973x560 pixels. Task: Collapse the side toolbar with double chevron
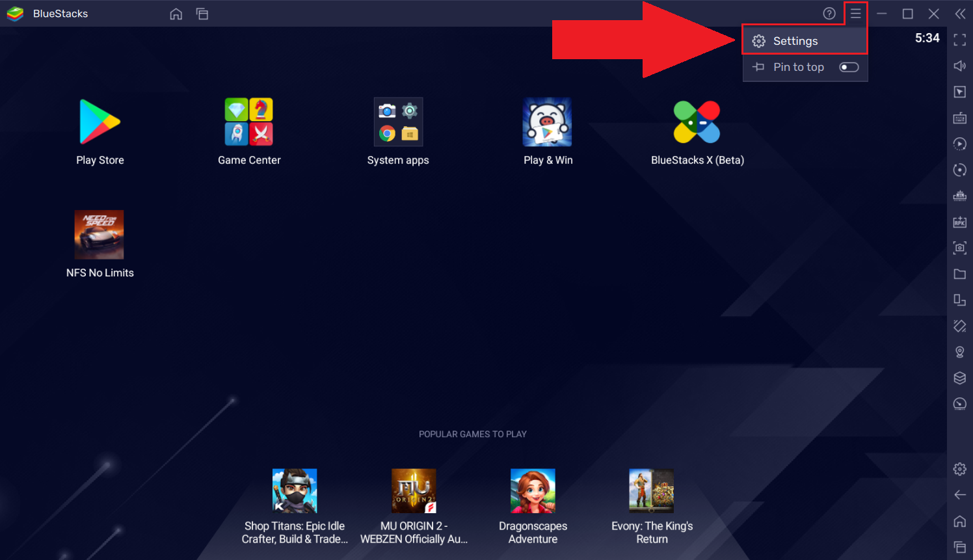[x=960, y=14]
